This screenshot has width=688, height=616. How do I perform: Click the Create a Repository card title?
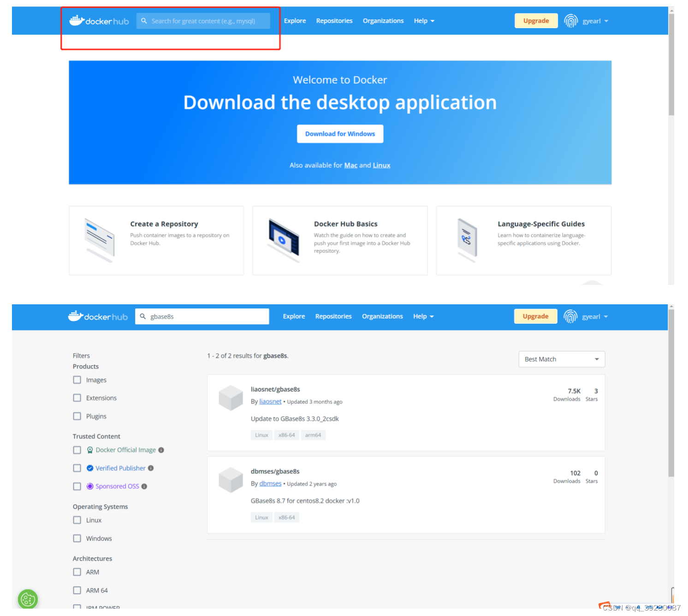164,224
